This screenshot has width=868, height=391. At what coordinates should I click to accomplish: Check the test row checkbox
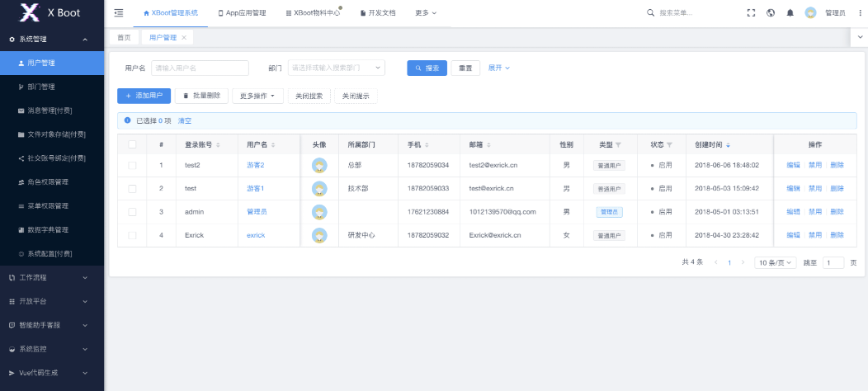pos(132,189)
